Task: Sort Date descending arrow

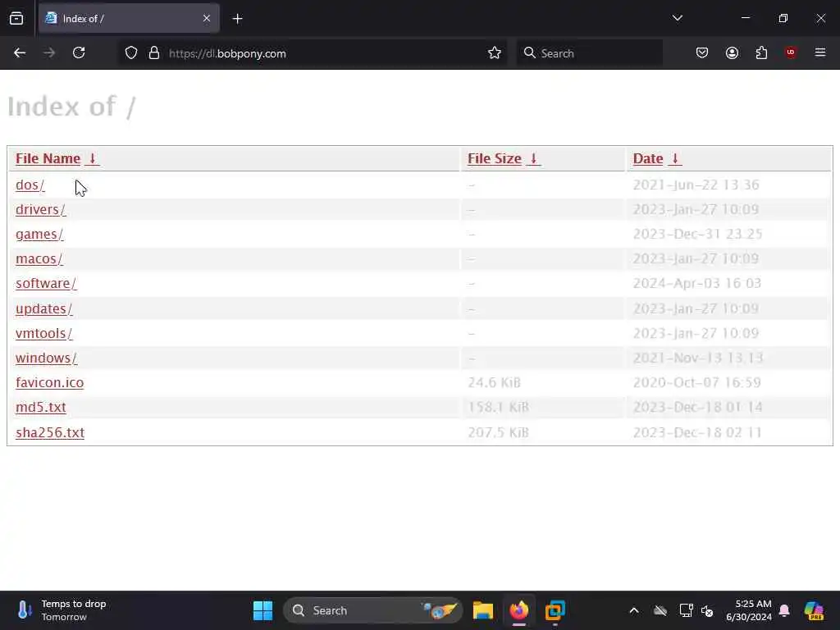Action: 675,158
